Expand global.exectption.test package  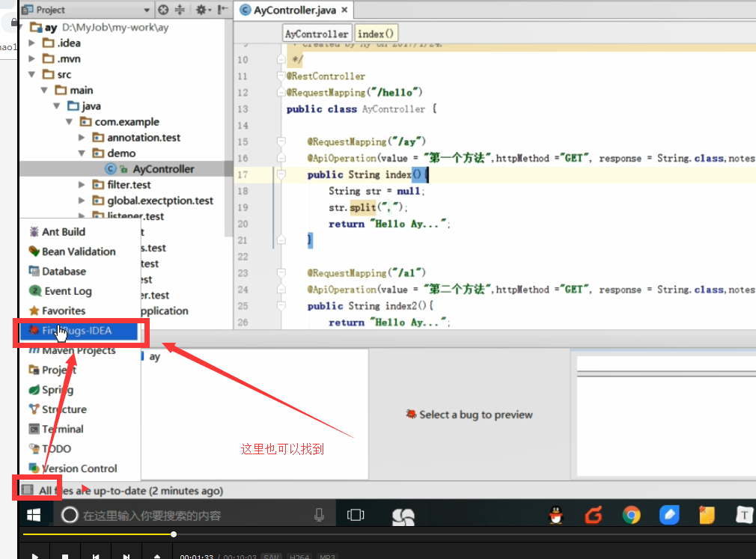point(82,201)
